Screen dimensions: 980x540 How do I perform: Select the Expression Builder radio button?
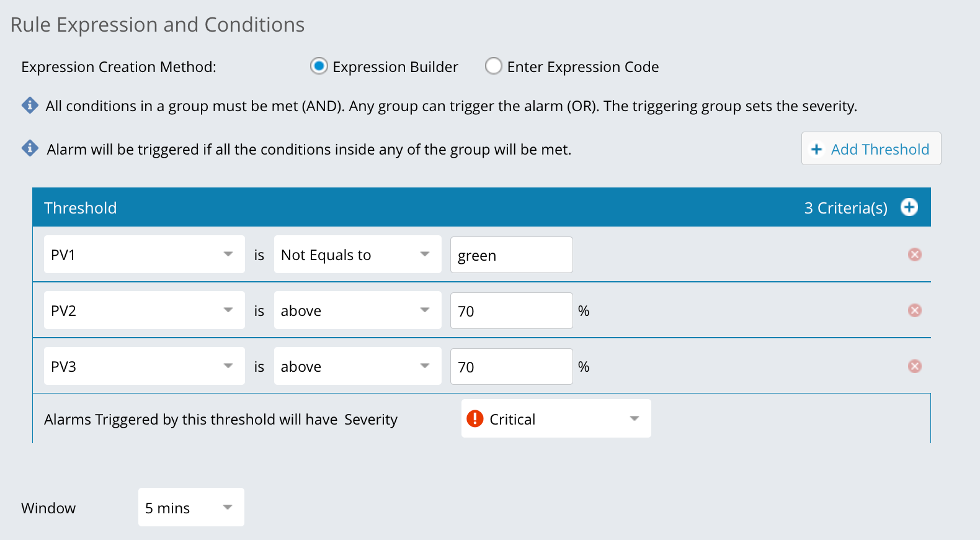pyautogui.click(x=318, y=66)
